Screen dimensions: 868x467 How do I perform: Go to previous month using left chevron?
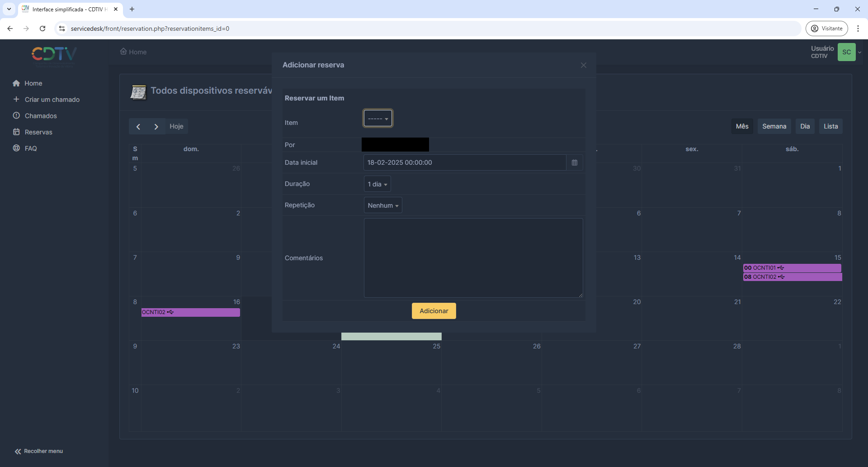click(138, 127)
